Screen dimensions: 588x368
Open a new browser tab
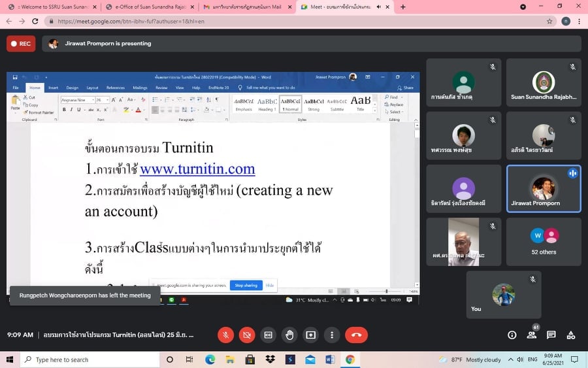[402, 7]
